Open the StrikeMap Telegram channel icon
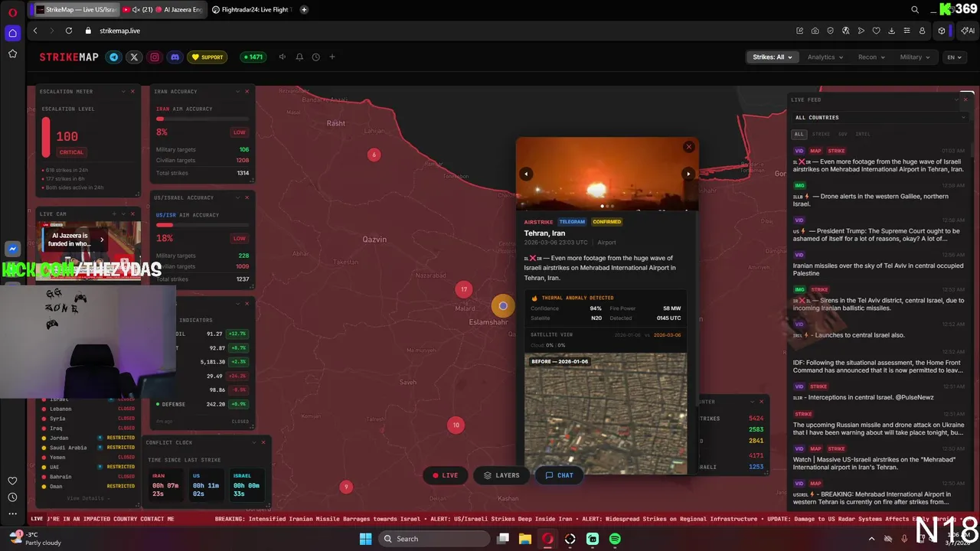Image resolution: width=980 pixels, height=551 pixels. (114, 57)
